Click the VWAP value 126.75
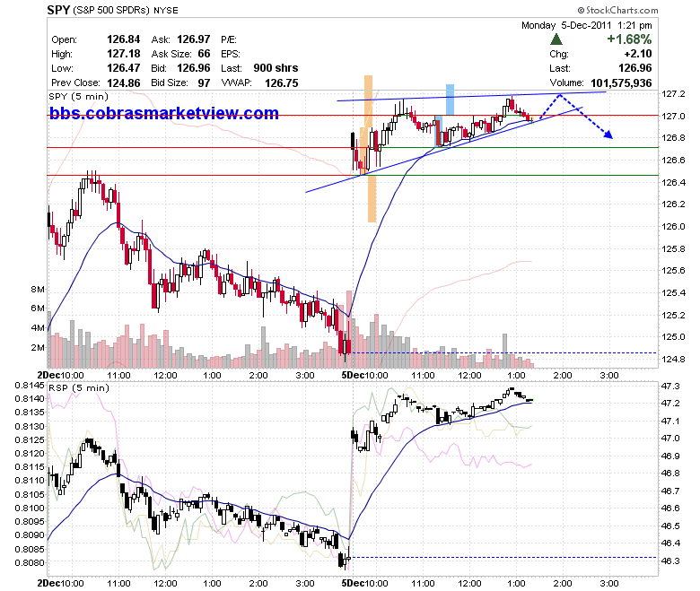The height and width of the screenshot is (591, 700). pyautogui.click(x=281, y=83)
